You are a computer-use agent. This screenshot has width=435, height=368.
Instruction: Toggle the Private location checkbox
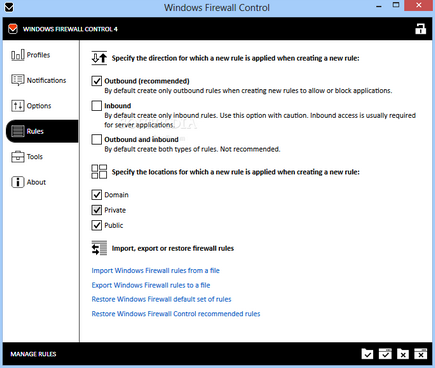click(97, 210)
